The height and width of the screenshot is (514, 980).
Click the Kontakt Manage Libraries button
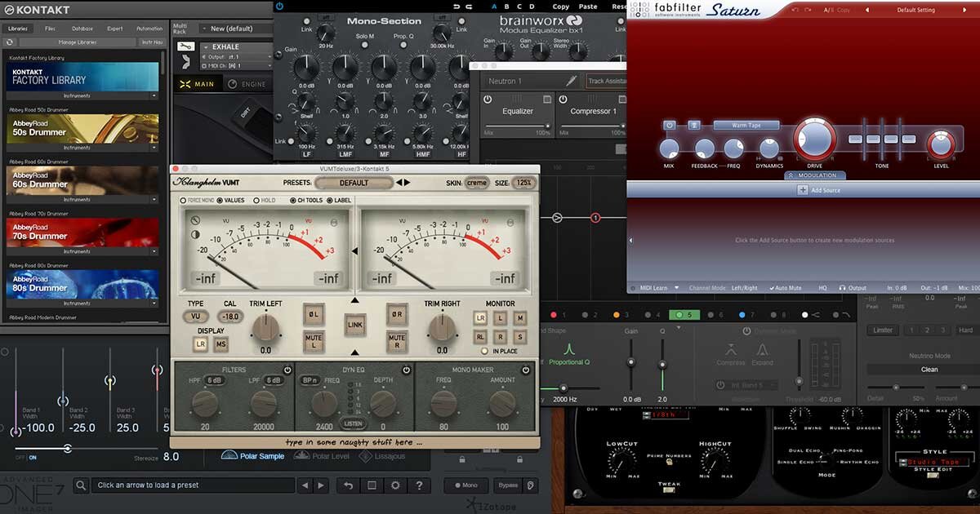pos(78,41)
